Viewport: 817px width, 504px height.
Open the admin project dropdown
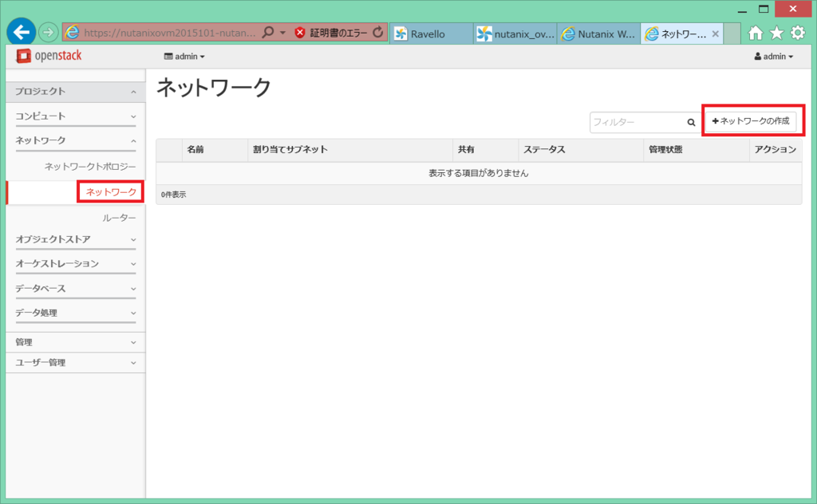[184, 57]
